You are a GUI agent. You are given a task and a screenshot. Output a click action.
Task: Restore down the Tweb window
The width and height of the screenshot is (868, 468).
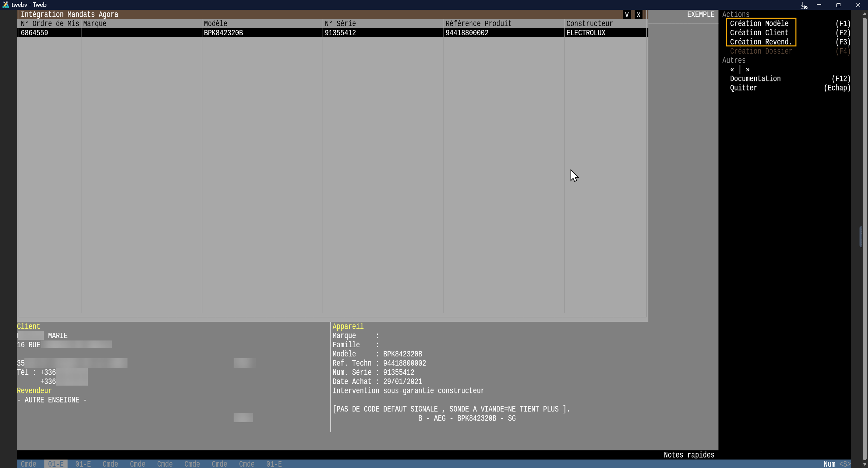pos(839,5)
